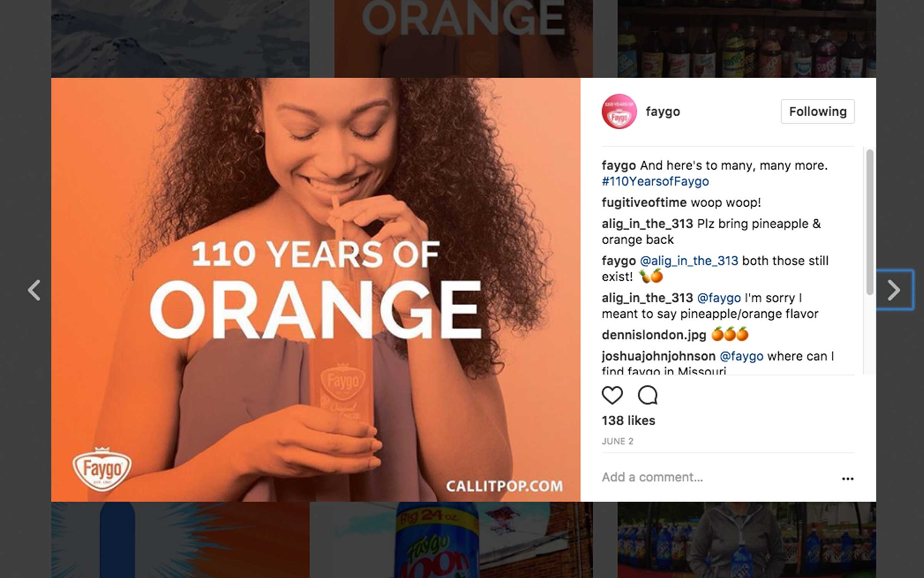This screenshot has width=924, height=578.
Task: Open the Big 24 oz Faygo thumbnail
Action: [x=451, y=540]
